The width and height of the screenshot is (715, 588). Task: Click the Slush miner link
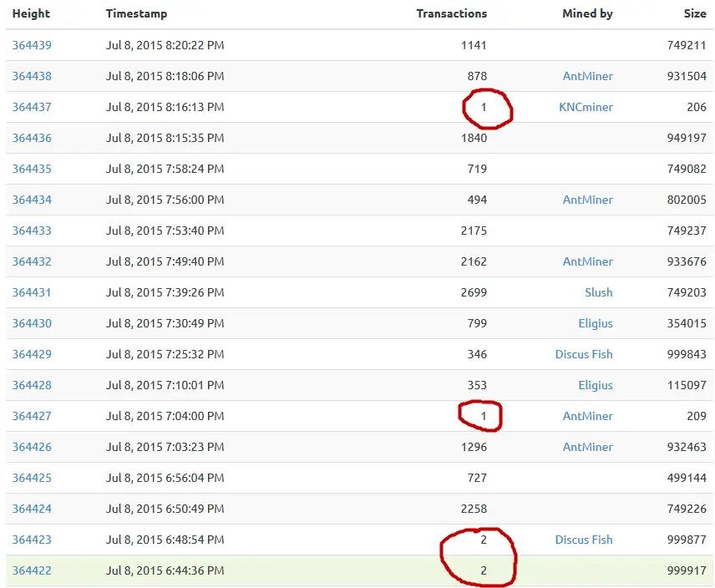pos(598,292)
